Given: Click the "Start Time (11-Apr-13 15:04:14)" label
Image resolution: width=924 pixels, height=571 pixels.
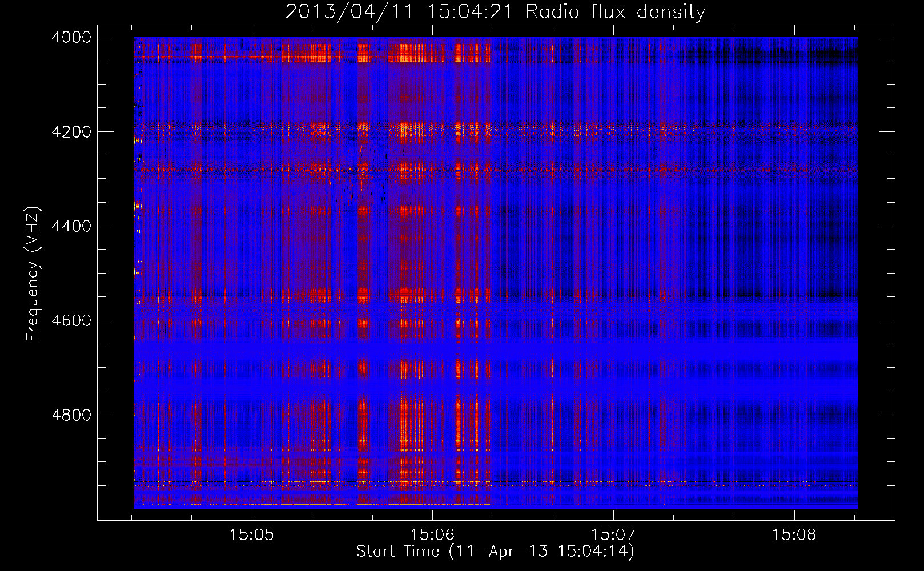Looking at the screenshot, I should [495, 551].
